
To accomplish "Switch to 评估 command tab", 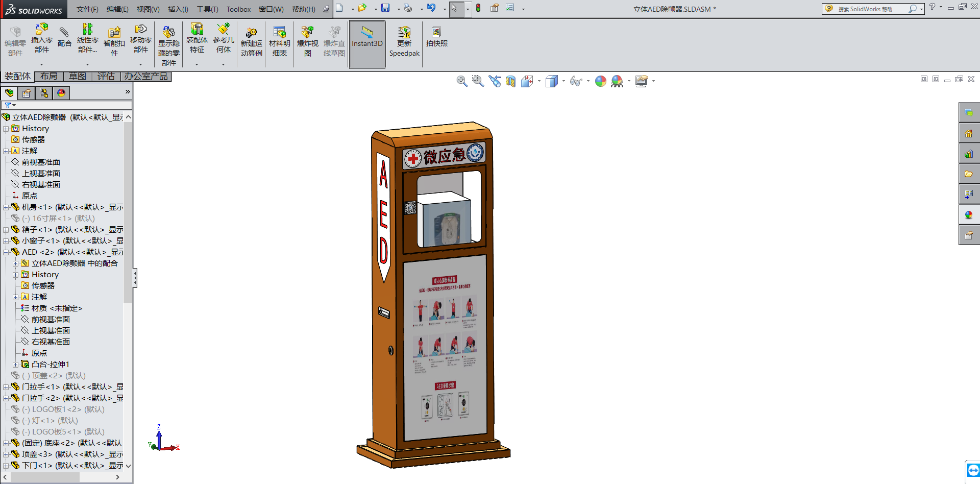I will click(106, 77).
